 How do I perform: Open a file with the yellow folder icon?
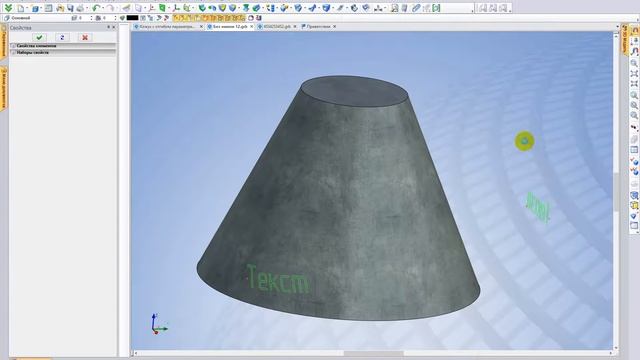coord(60,8)
